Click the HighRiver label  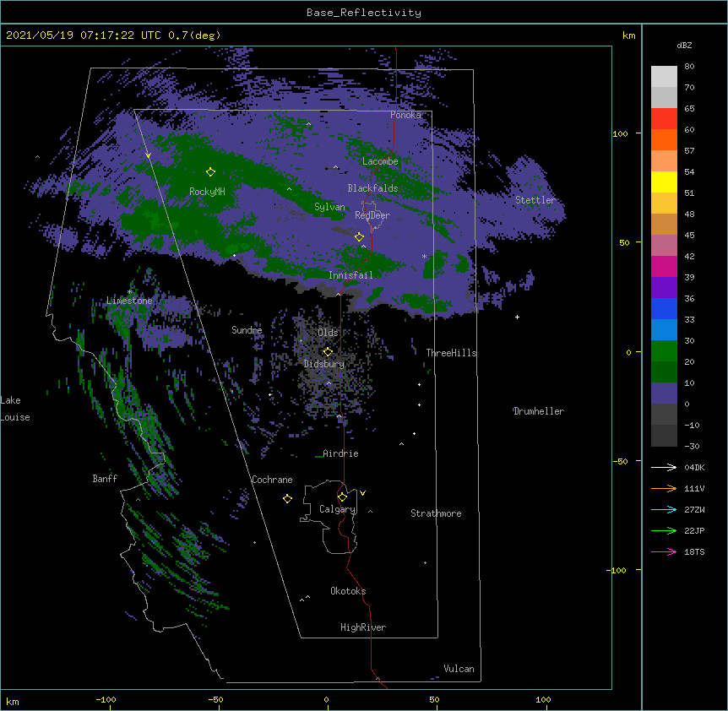click(x=363, y=627)
